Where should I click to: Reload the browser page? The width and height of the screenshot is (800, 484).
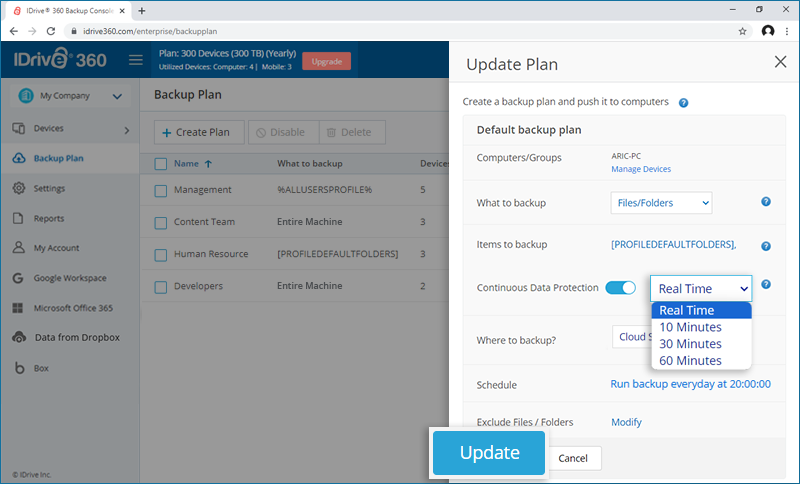coord(51,31)
